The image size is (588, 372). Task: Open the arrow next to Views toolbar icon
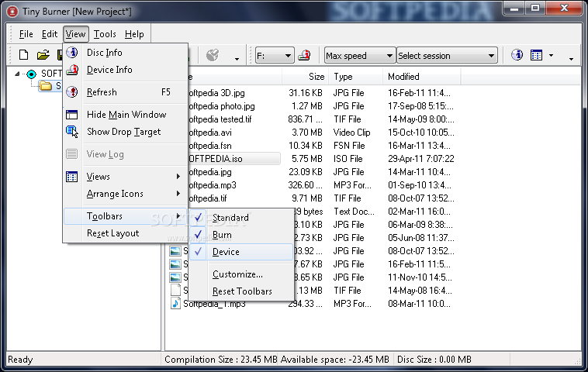tap(551, 56)
